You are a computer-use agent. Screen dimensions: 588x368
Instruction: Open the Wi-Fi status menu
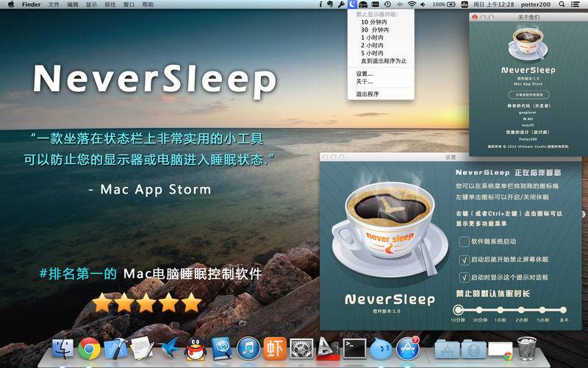point(412,4)
